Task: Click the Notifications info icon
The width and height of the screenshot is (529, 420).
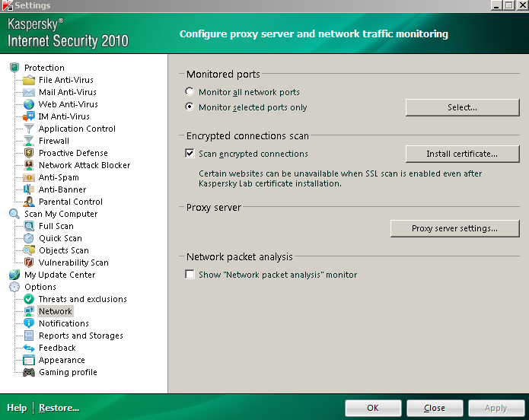Action: click(29, 323)
